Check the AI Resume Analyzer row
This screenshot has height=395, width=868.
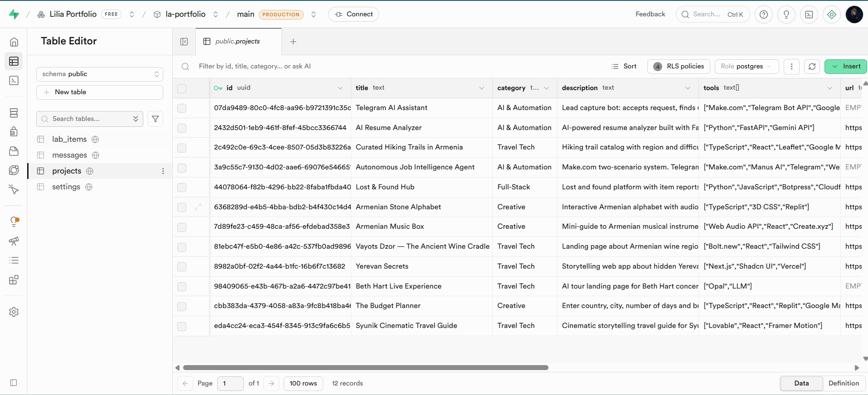tap(182, 128)
